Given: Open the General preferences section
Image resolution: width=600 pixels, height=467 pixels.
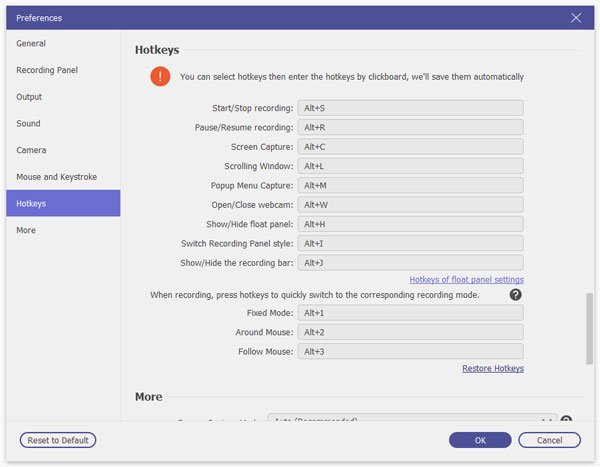Looking at the screenshot, I should (x=31, y=44).
